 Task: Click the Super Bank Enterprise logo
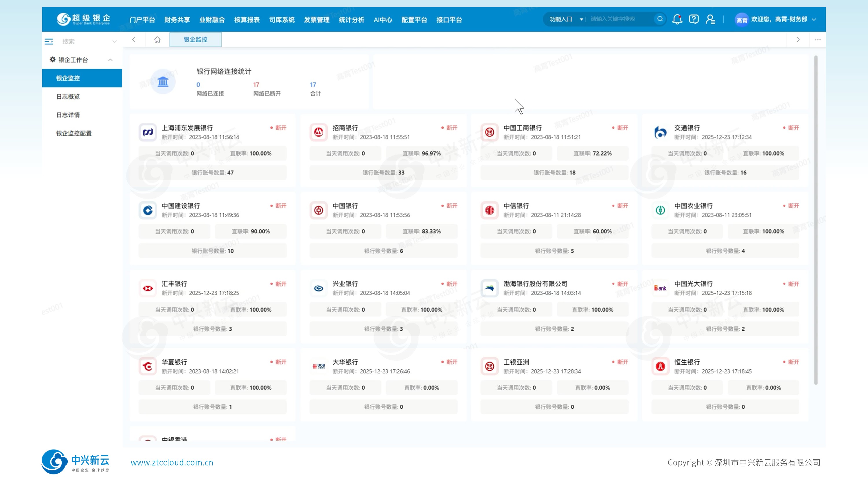[83, 19]
